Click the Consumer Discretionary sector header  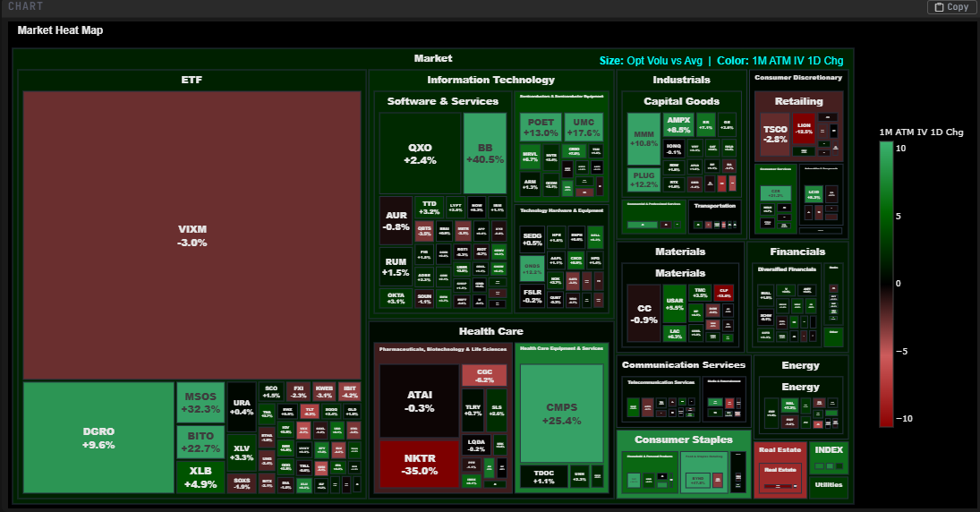click(x=798, y=78)
